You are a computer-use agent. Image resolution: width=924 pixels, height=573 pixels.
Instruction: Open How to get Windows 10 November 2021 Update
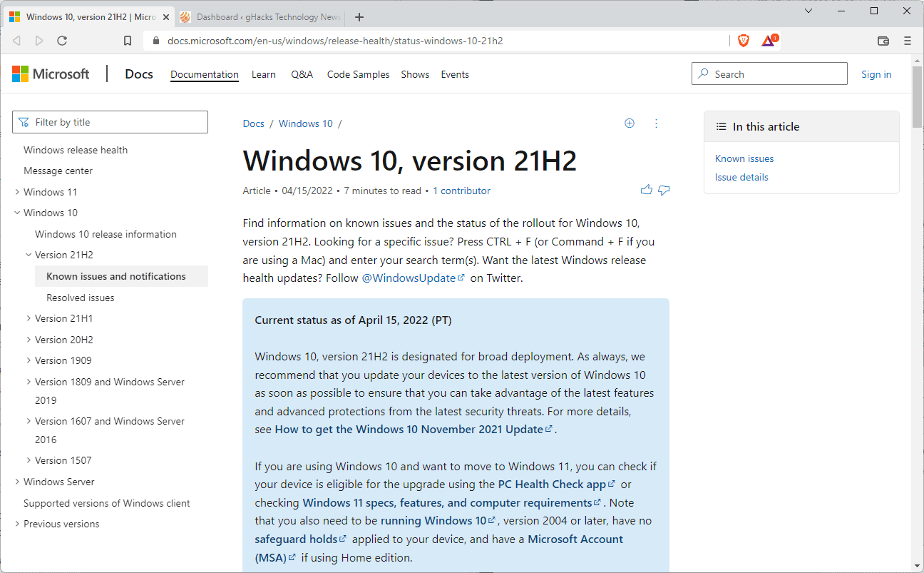click(x=414, y=430)
